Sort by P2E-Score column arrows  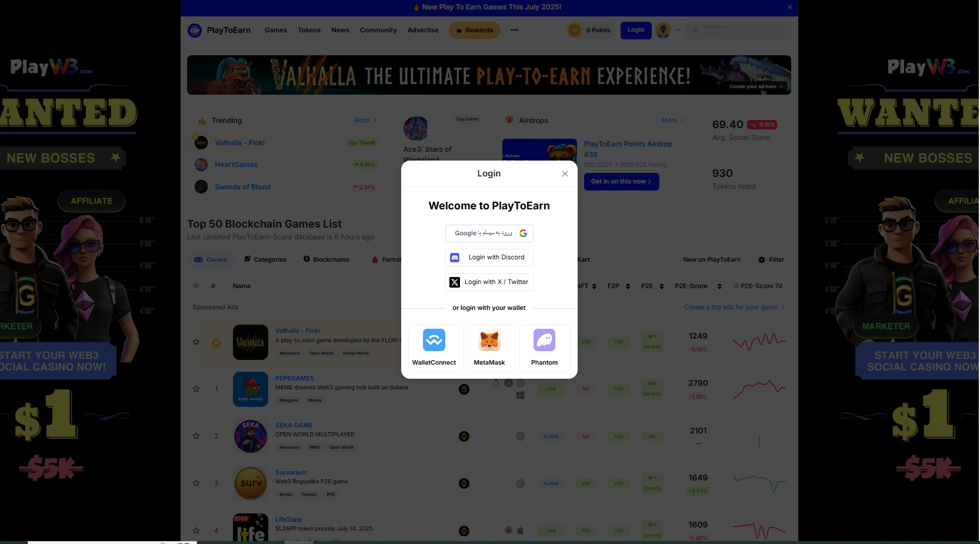point(719,286)
